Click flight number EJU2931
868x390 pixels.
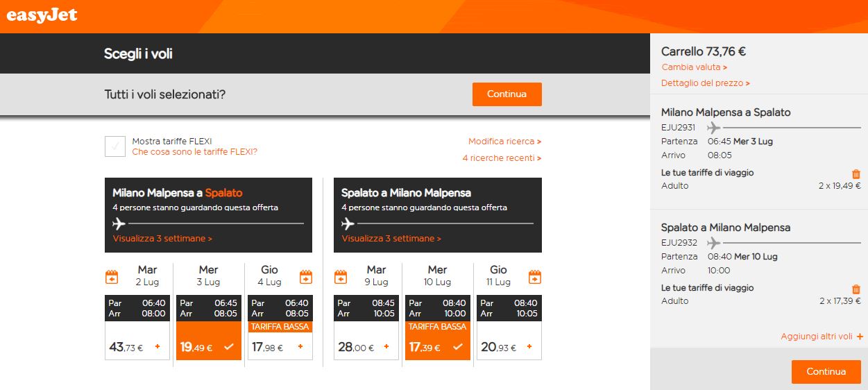pos(678,128)
